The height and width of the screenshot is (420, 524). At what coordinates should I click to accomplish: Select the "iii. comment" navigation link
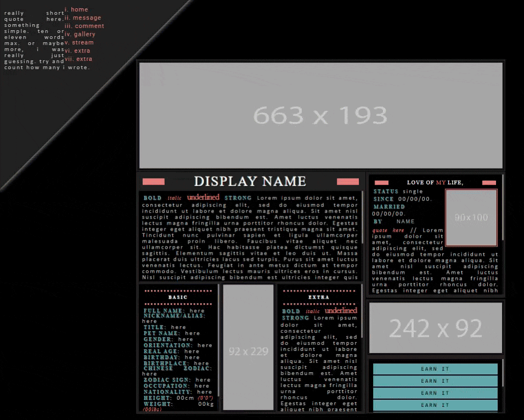pos(84,26)
